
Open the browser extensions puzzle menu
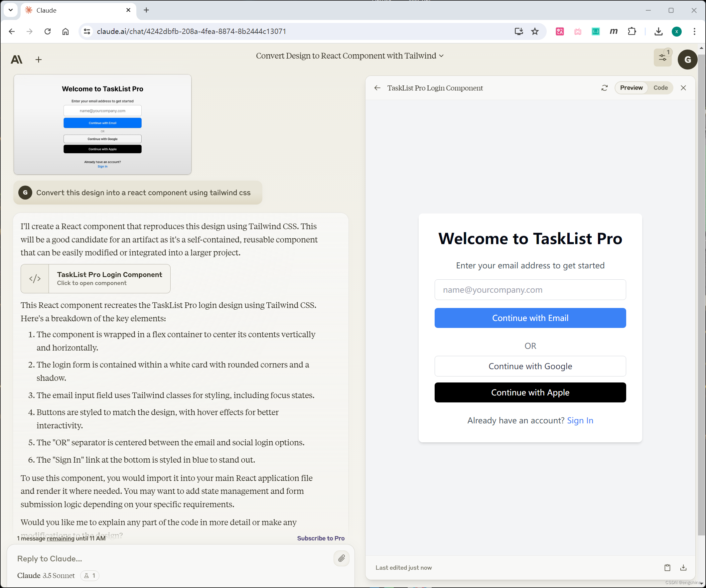[632, 31]
